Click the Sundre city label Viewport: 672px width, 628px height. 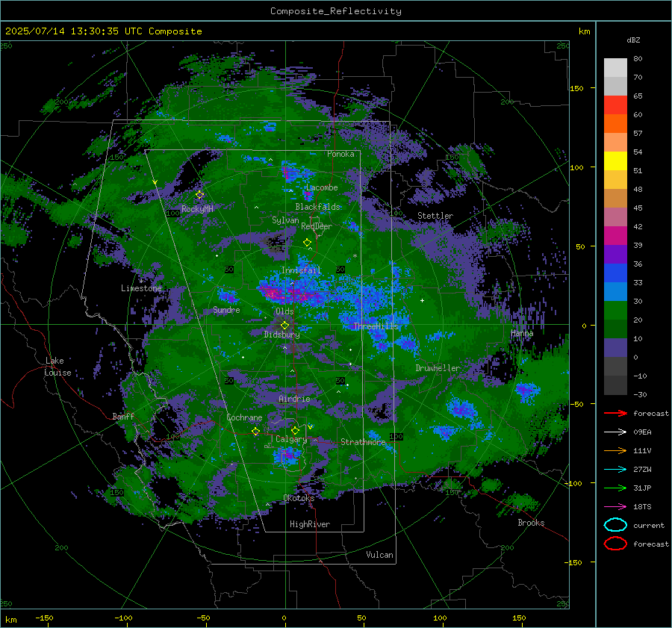[x=226, y=309]
